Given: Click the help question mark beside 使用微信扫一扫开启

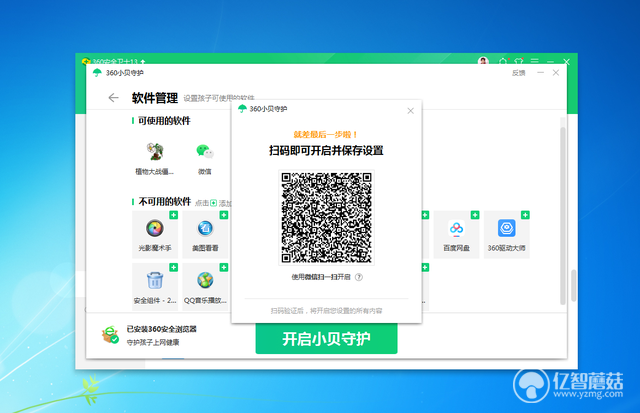Looking at the screenshot, I should pos(359,277).
